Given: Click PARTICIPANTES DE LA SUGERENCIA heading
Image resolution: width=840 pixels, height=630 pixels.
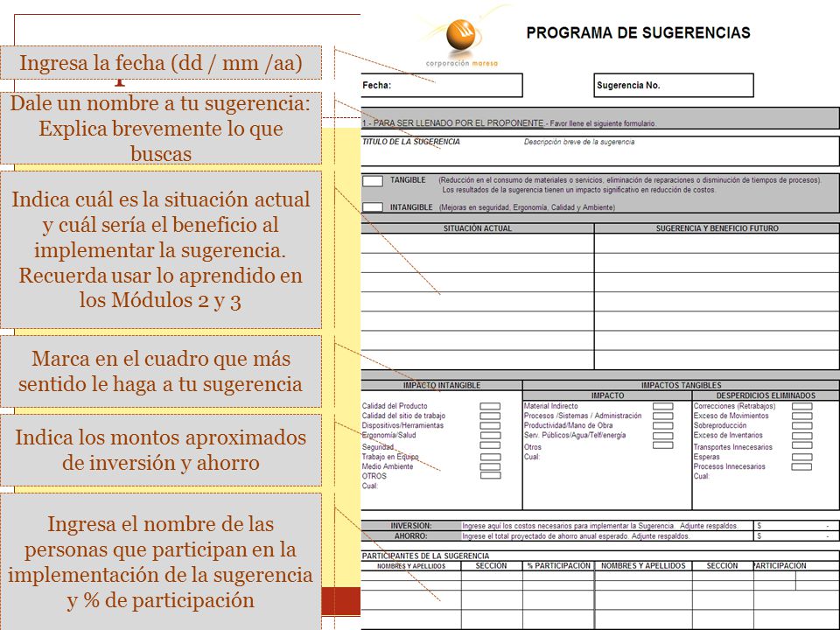Looking at the screenshot, I should click(x=425, y=556).
